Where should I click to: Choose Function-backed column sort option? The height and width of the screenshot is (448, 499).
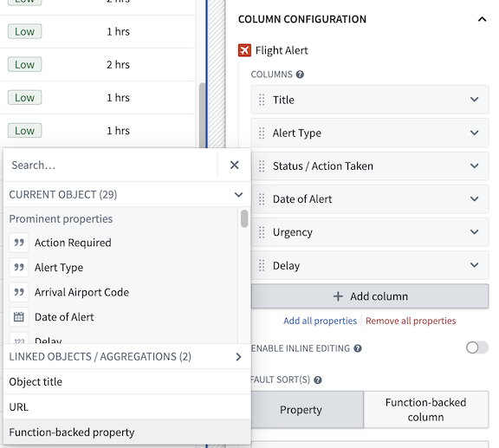(426, 410)
